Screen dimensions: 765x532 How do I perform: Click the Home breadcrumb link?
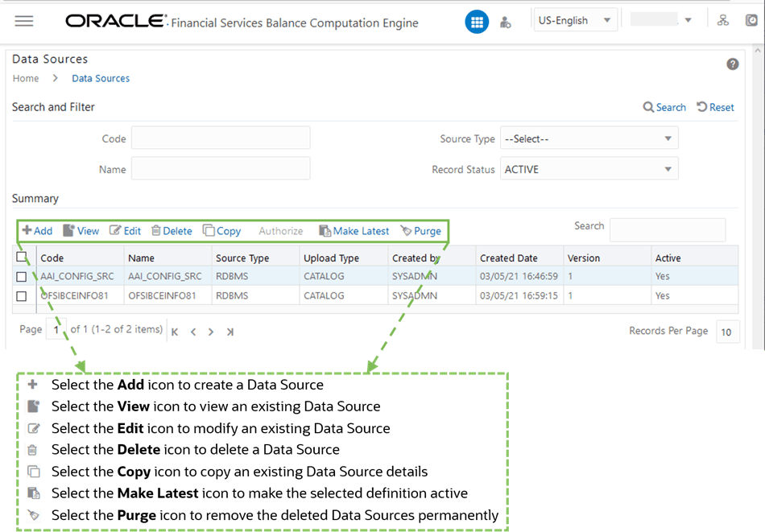pyautogui.click(x=26, y=79)
